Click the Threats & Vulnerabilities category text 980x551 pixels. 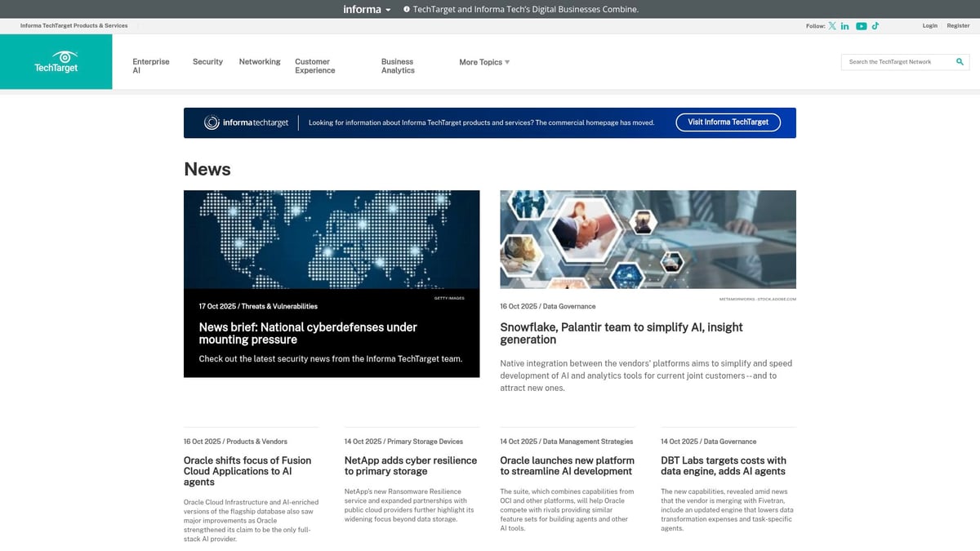tap(279, 307)
